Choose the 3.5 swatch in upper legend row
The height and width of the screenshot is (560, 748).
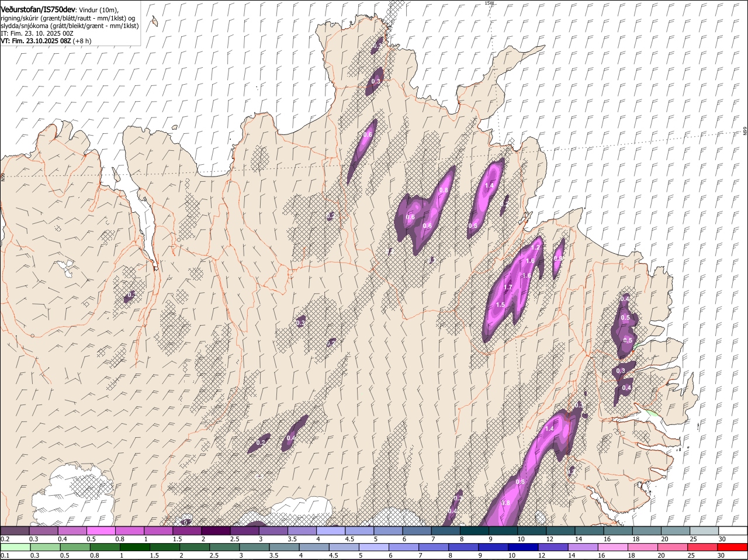coord(302,531)
